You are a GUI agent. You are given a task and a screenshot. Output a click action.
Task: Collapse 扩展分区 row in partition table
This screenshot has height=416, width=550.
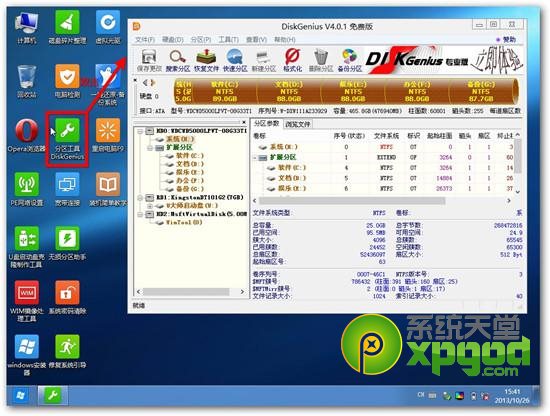[255, 157]
